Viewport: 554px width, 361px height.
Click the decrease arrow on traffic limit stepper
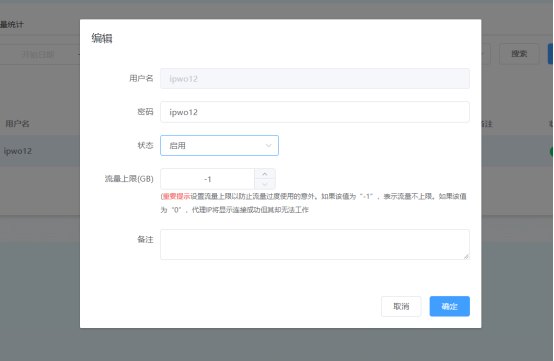tap(265, 184)
